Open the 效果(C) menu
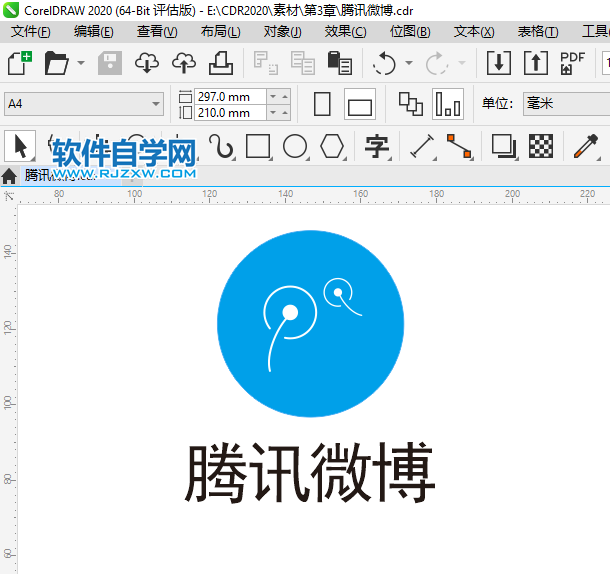Viewport: 610px width, 574px height. 345,32
